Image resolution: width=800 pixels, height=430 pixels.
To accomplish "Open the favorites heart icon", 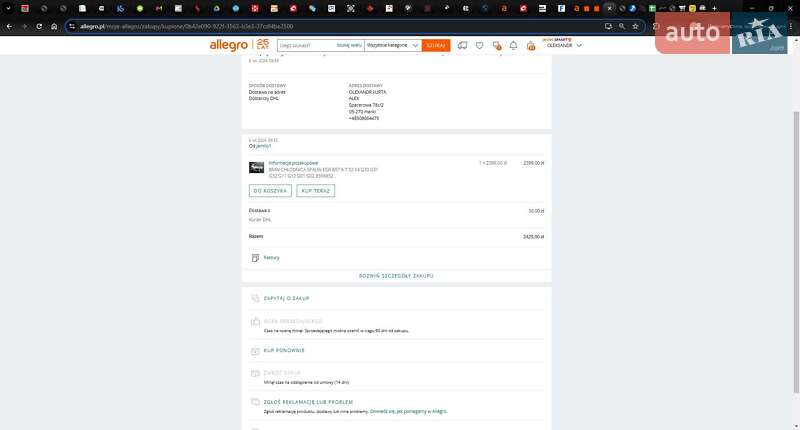I will point(480,45).
